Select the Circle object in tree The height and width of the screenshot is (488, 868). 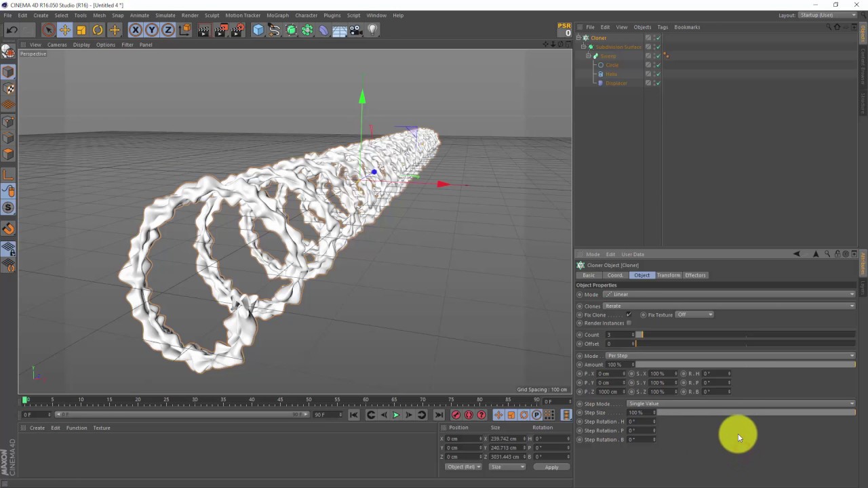pyautogui.click(x=612, y=65)
